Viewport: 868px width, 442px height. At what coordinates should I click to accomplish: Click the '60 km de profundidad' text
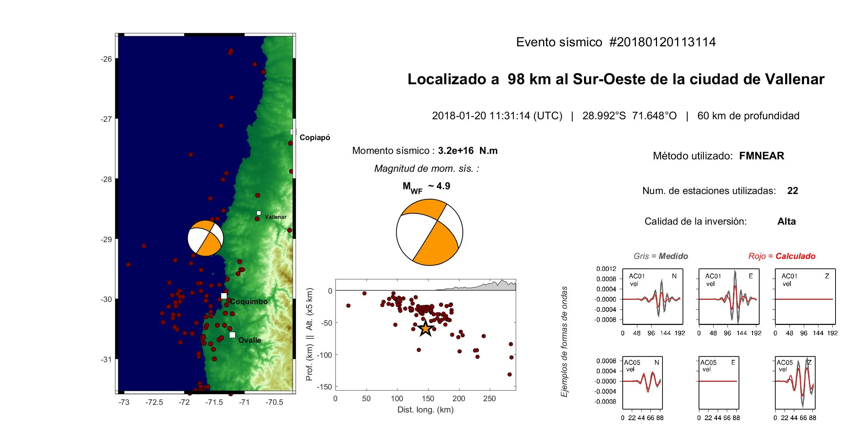point(748,116)
